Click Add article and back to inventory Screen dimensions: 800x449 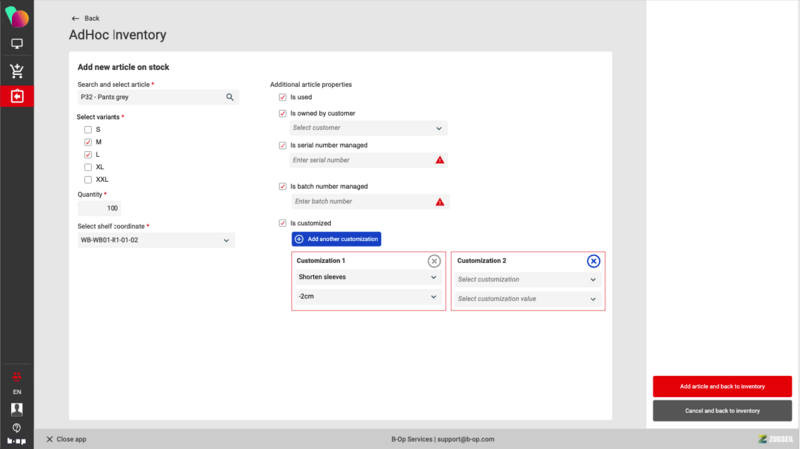pyautogui.click(x=722, y=386)
